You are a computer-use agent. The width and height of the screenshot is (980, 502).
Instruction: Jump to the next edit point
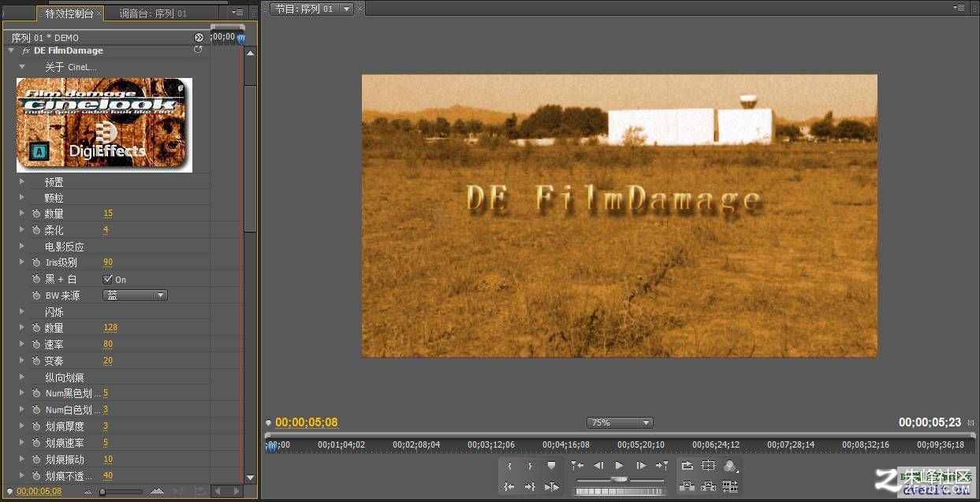pos(662,466)
